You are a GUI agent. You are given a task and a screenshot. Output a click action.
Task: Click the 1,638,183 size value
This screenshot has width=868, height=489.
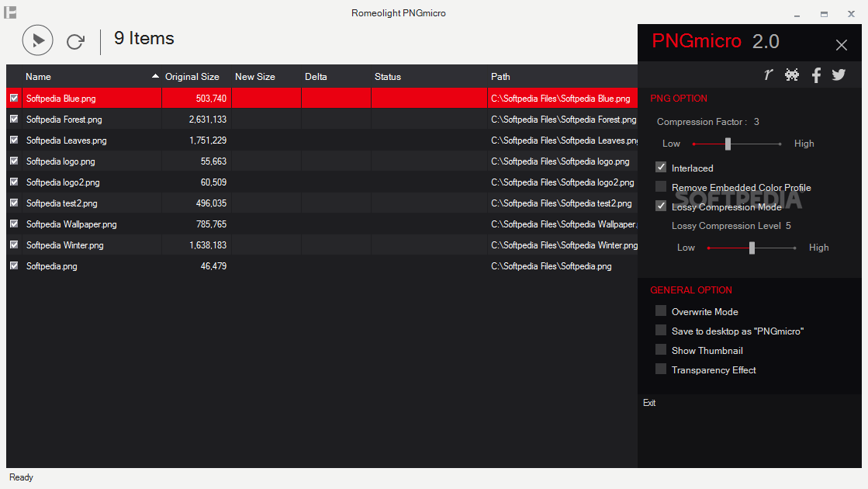tap(208, 244)
